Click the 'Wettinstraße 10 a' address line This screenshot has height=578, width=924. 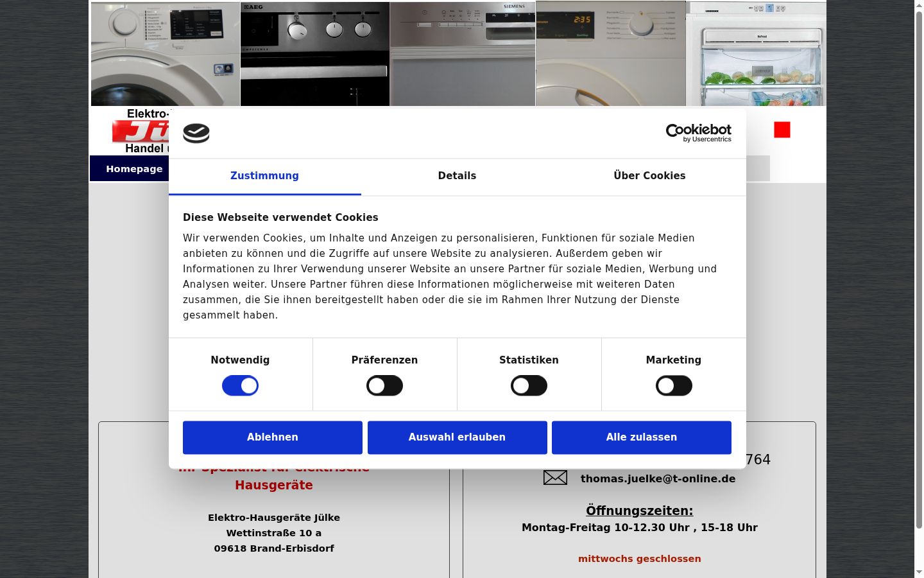[x=274, y=533]
